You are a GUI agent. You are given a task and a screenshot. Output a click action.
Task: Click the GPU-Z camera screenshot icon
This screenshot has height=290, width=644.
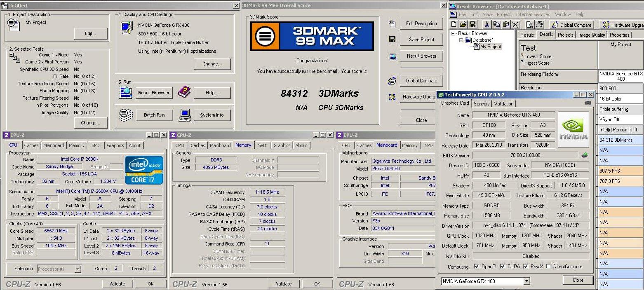[x=588, y=103]
